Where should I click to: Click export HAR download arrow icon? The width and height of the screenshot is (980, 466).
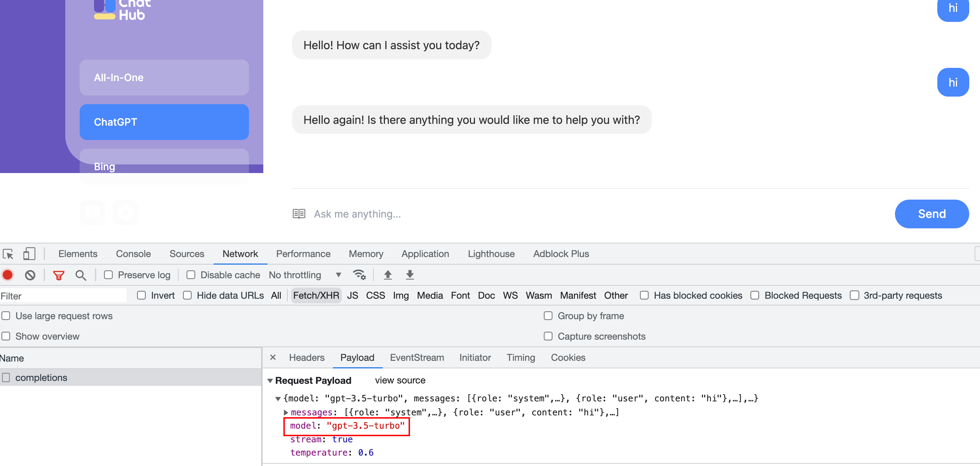click(410, 275)
